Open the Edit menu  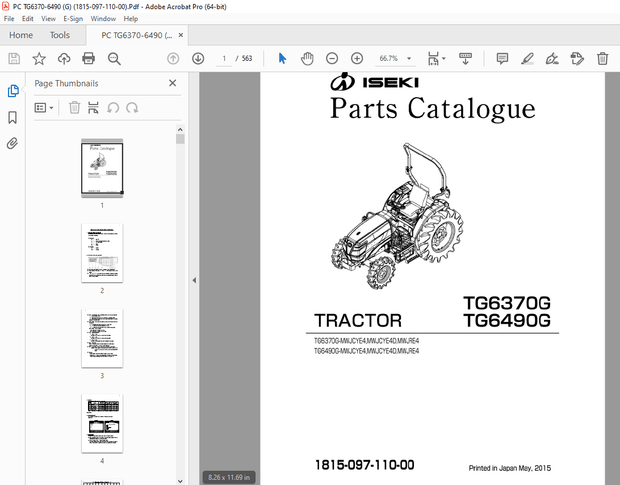[27, 19]
